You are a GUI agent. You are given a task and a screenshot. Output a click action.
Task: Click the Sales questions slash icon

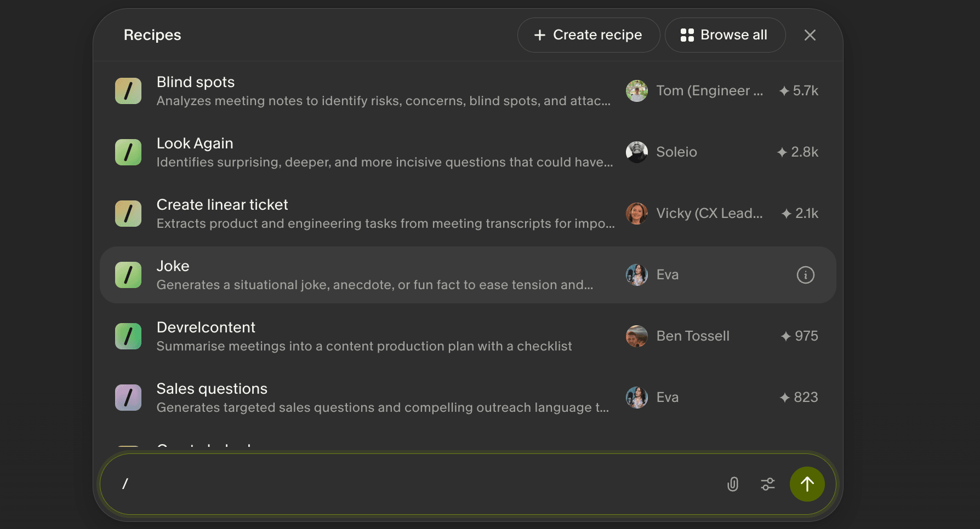click(128, 398)
